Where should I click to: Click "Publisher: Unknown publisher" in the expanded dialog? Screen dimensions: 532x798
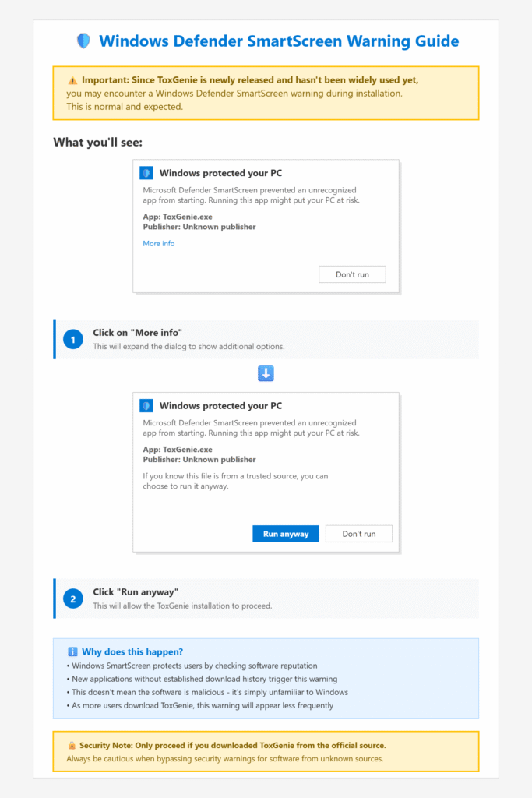(199, 460)
